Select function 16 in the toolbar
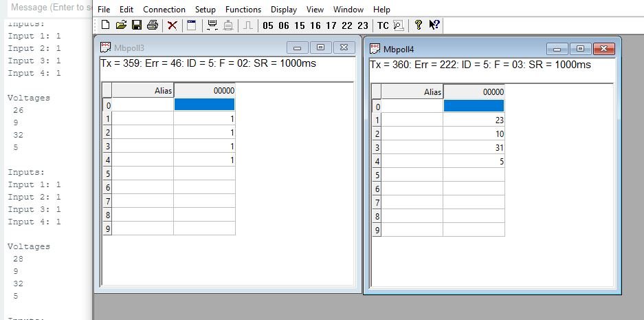The height and width of the screenshot is (320, 644). 315,25
